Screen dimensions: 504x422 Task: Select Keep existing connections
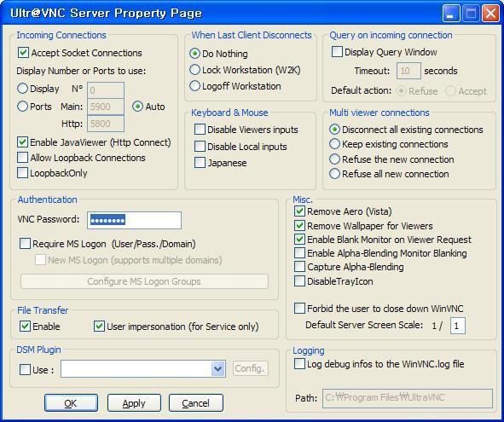334,144
